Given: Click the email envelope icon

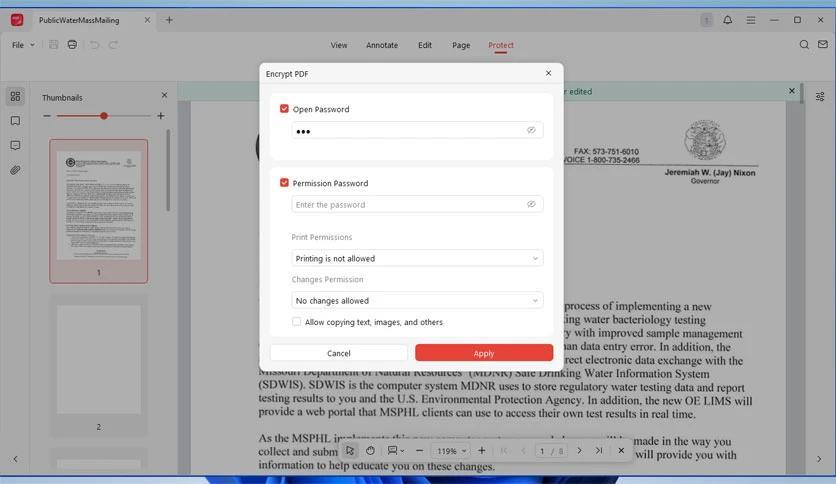Looking at the screenshot, I should tap(823, 44).
